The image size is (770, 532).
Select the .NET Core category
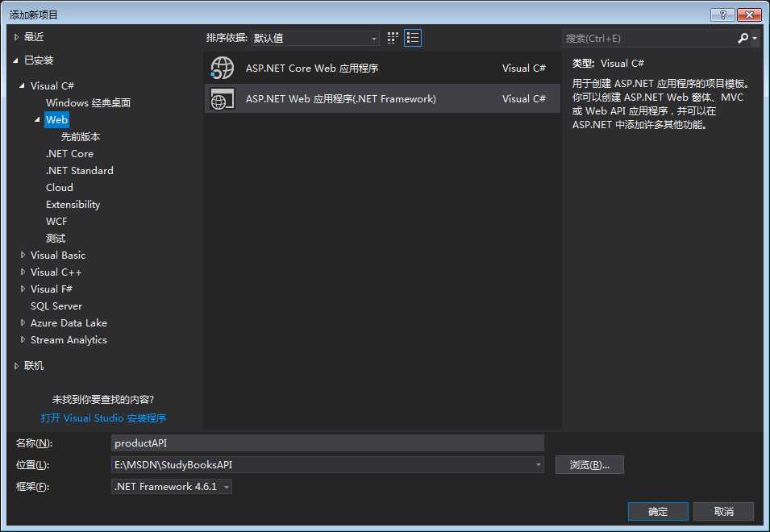tap(69, 154)
